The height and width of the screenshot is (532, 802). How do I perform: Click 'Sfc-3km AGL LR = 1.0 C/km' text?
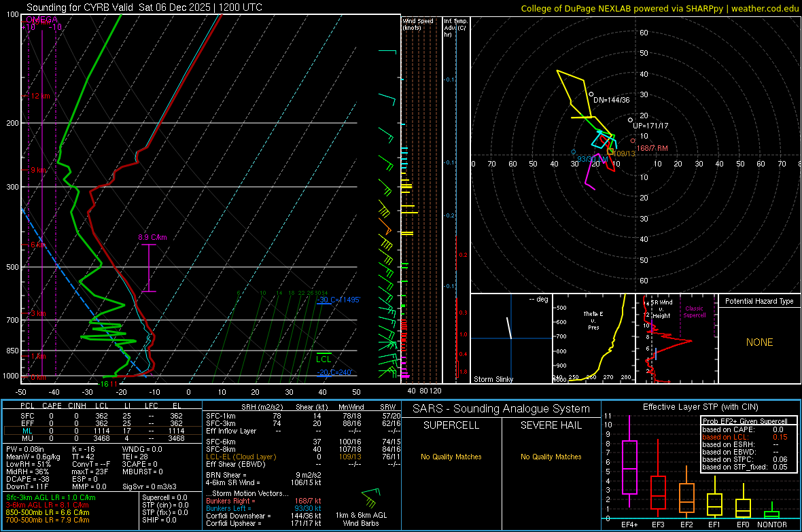tap(51, 497)
